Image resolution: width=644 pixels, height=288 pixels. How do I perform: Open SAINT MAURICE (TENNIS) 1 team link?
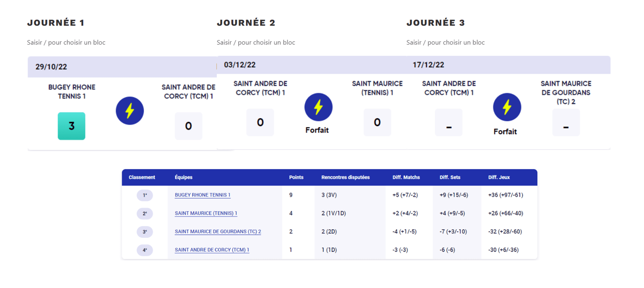[x=206, y=213]
